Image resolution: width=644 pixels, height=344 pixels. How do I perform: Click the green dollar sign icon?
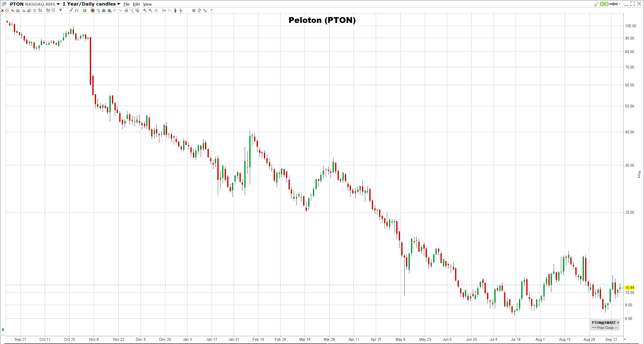[x=85, y=10]
